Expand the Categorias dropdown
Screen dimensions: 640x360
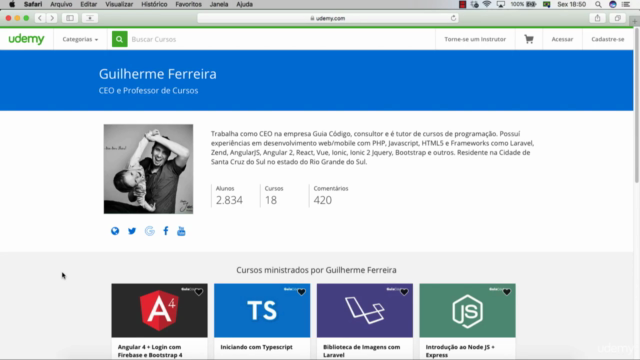(80, 39)
